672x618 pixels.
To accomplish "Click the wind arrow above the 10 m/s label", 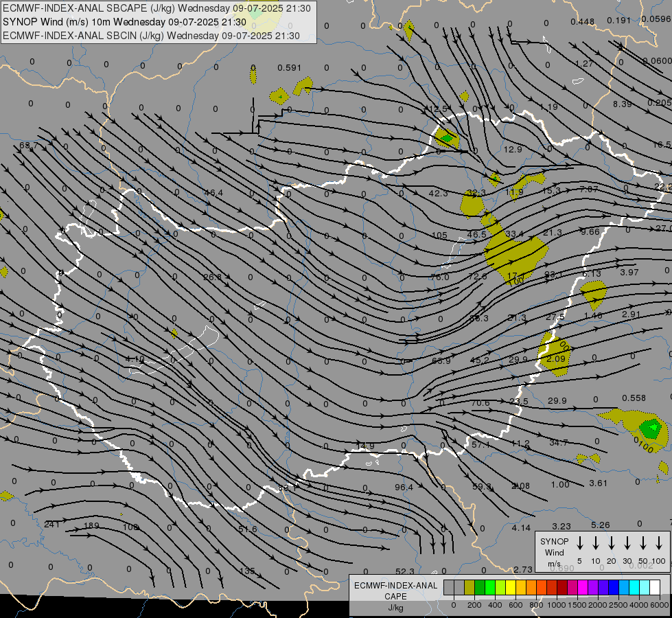I will [596, 542].
